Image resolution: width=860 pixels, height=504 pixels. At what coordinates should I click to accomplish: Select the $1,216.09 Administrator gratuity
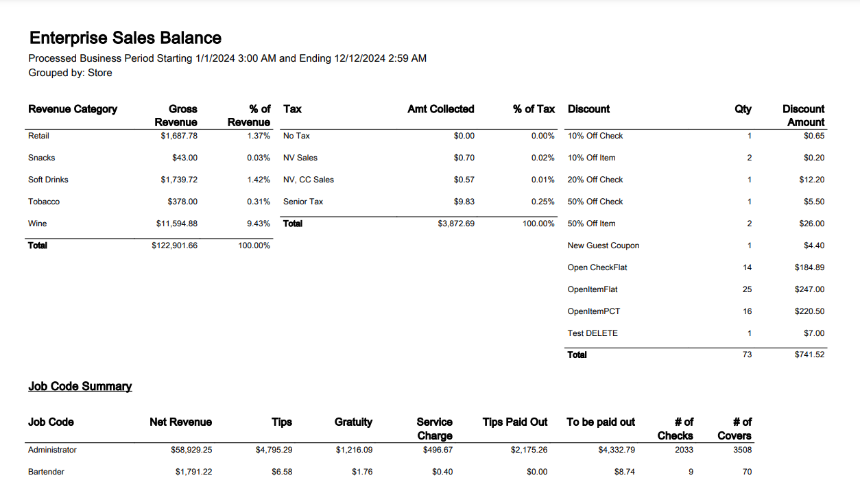tap(355, 450)
